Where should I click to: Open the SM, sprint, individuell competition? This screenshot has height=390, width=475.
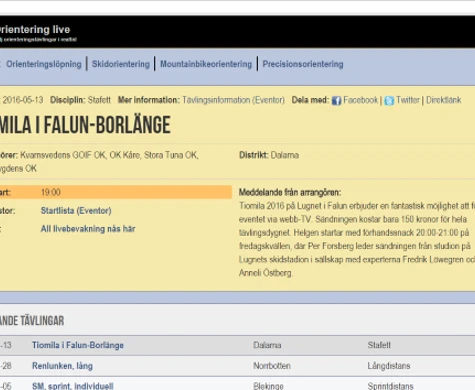tap(73, 386)
